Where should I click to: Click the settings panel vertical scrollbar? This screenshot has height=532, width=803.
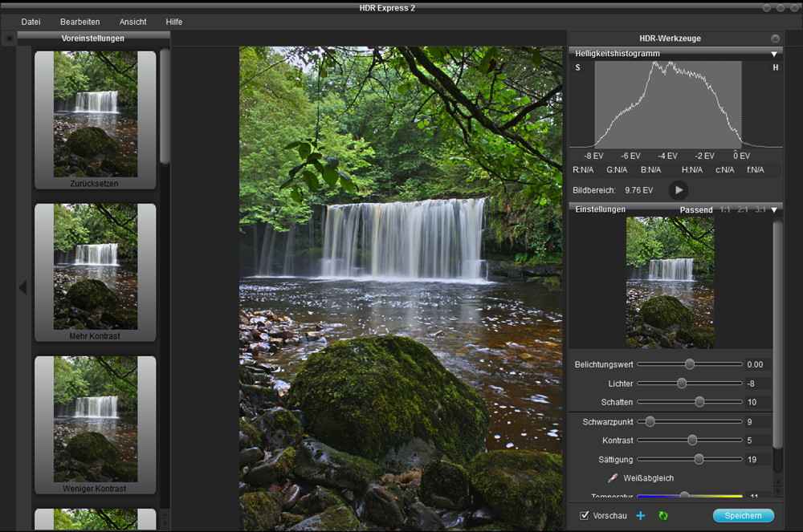777,335
